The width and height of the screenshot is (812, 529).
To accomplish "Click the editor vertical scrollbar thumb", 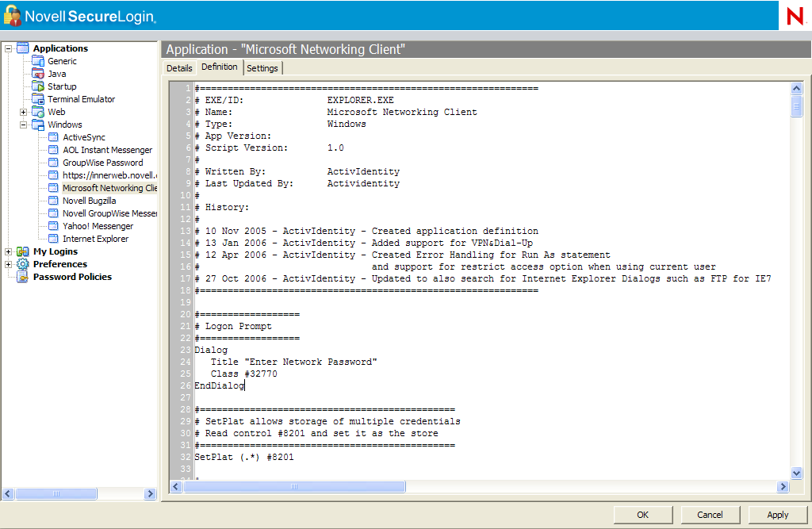I will click(x=796, y=107).
